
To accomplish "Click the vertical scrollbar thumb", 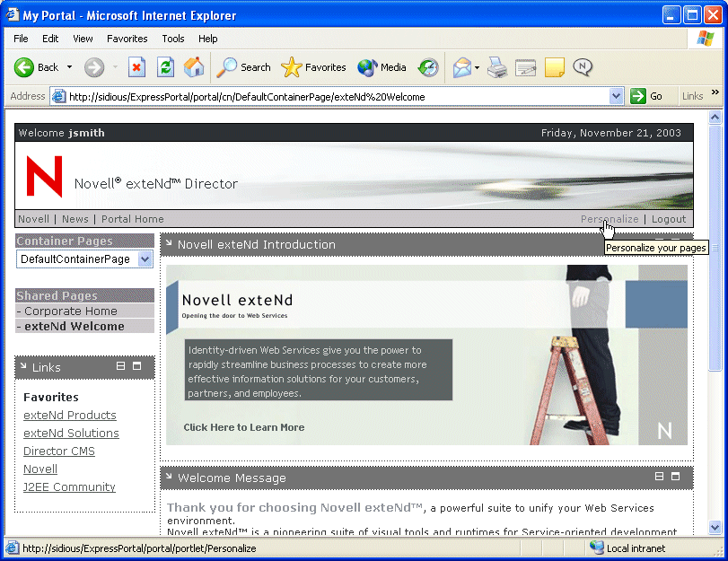I will pos(715,248).
